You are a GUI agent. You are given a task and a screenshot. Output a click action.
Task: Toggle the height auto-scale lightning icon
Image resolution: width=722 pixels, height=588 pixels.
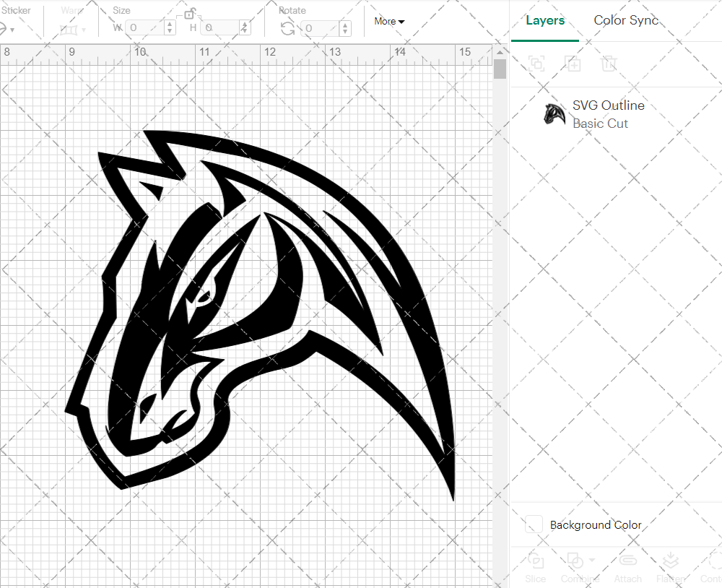(x=246, y=27)
